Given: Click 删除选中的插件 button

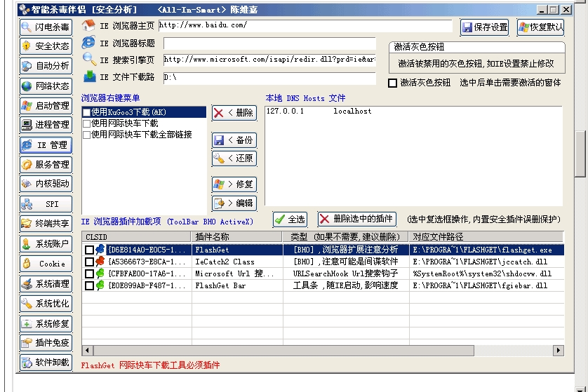Looking at the screenshot, I should coord(357,219).
